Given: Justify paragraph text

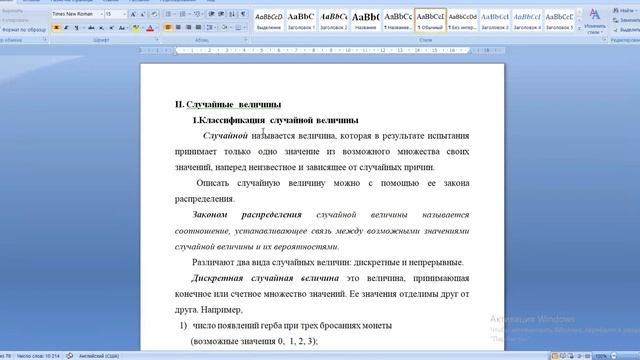Looking at the screenshot, I should [198, 27].
